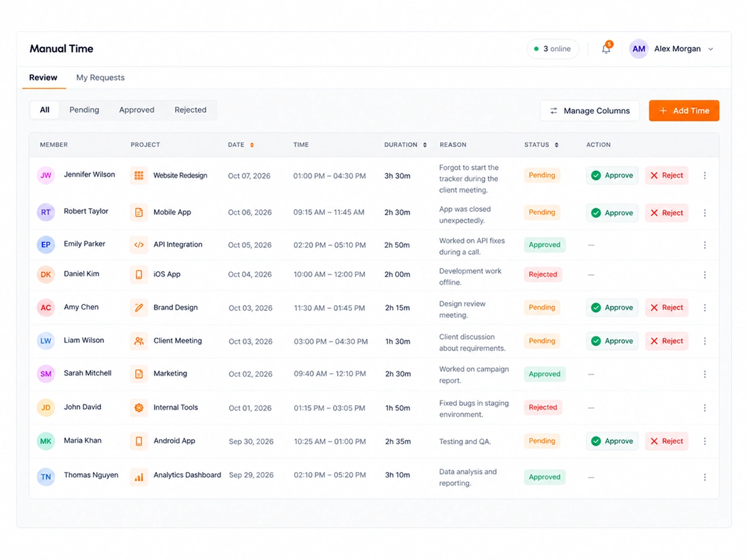
Task: Open Thomas Nguyen's row kebab menu
Action: pyautogui.click(x=705, y=477)
